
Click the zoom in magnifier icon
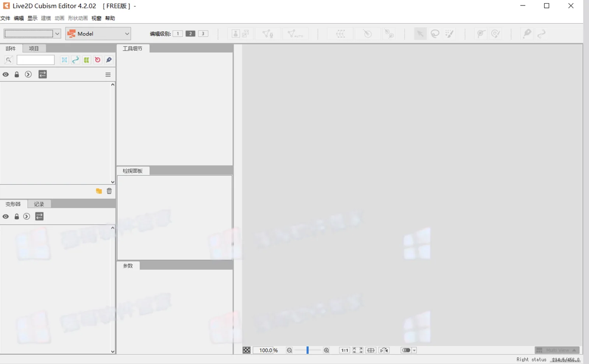coord(327,350)
